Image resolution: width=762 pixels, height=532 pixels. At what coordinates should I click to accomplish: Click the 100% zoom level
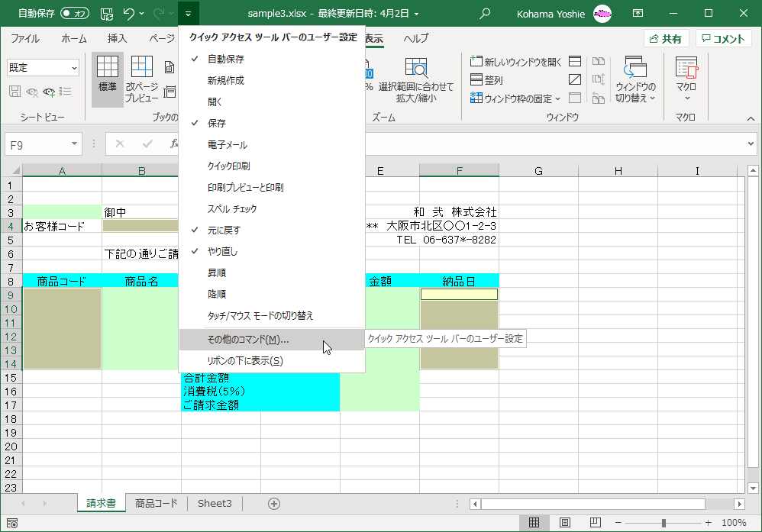click(x=734, y=523)
